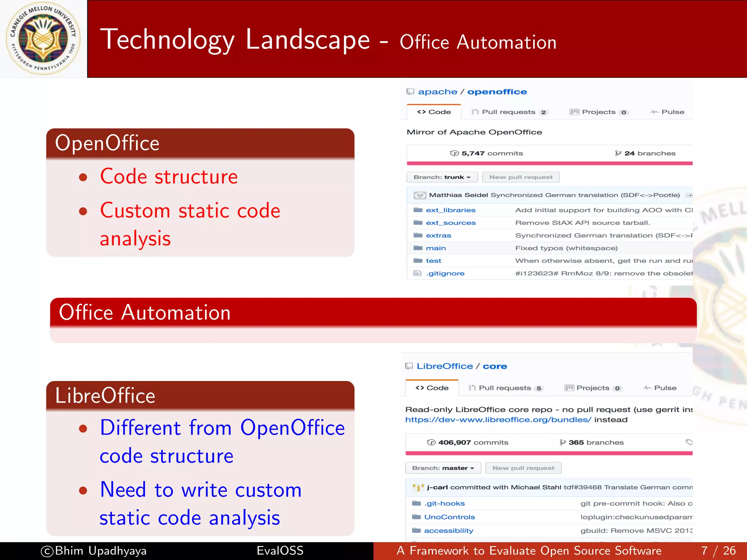
Task: Click the folder icon next to main
Action: (x=418, y=248)
